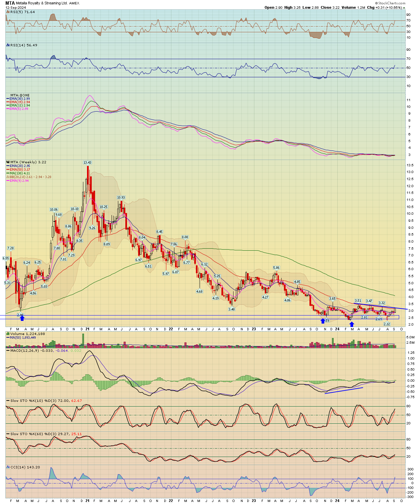Click the 7.28 price label

pyautogui.click(x=10, y=248)
